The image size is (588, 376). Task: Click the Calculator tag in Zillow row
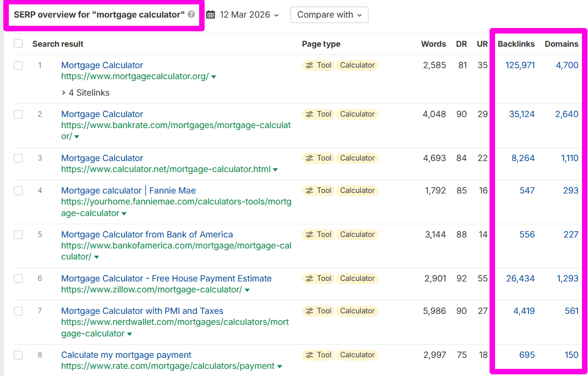pos(358,278)
